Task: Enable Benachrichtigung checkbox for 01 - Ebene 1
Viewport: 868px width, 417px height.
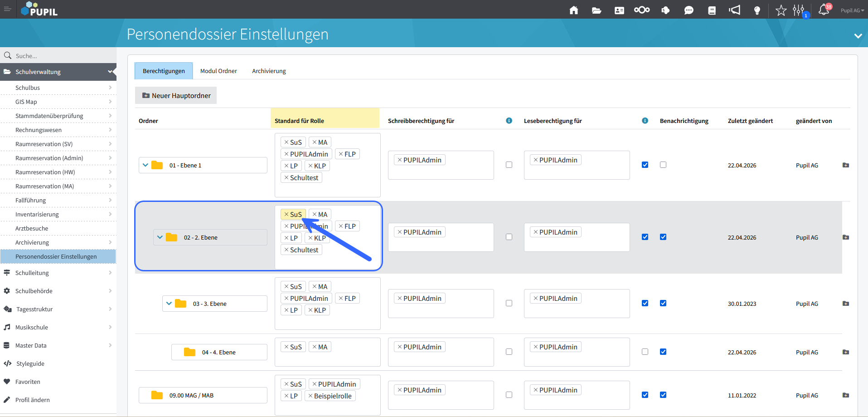Action: tap(663, 165)
